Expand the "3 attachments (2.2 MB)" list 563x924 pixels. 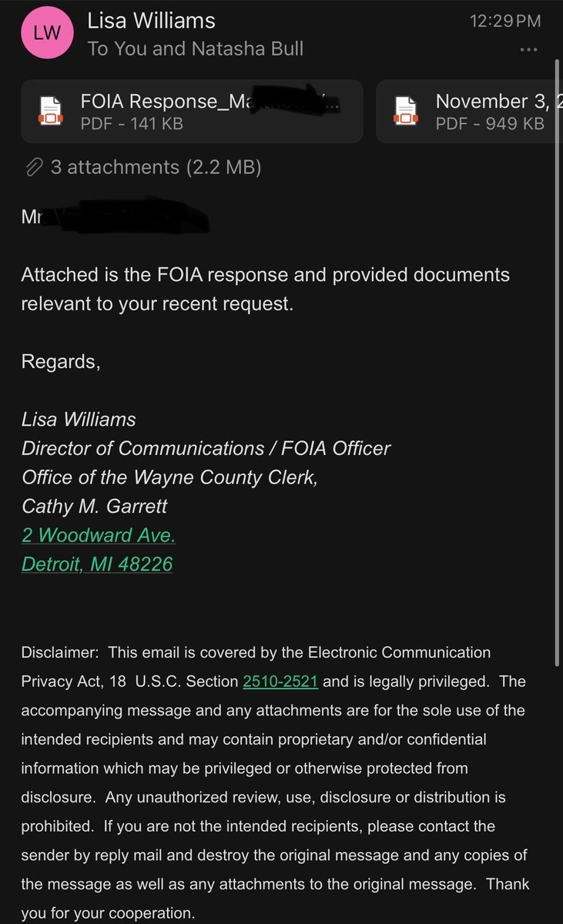click(x=156, y=166)
